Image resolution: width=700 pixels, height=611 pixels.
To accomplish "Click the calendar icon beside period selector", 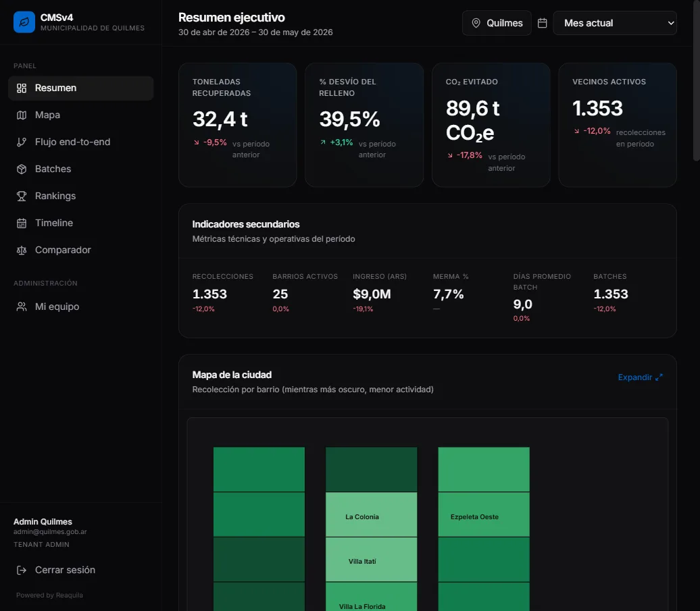I will coord(542,23).
